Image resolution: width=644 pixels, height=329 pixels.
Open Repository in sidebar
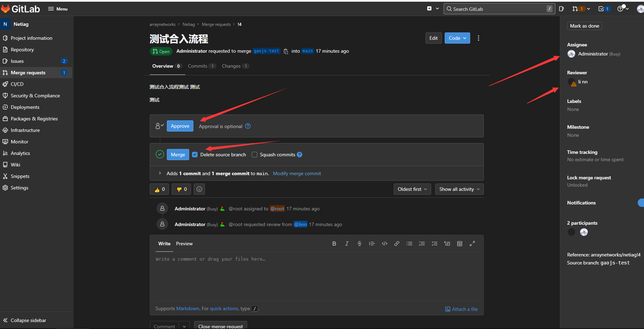(22, 50)
